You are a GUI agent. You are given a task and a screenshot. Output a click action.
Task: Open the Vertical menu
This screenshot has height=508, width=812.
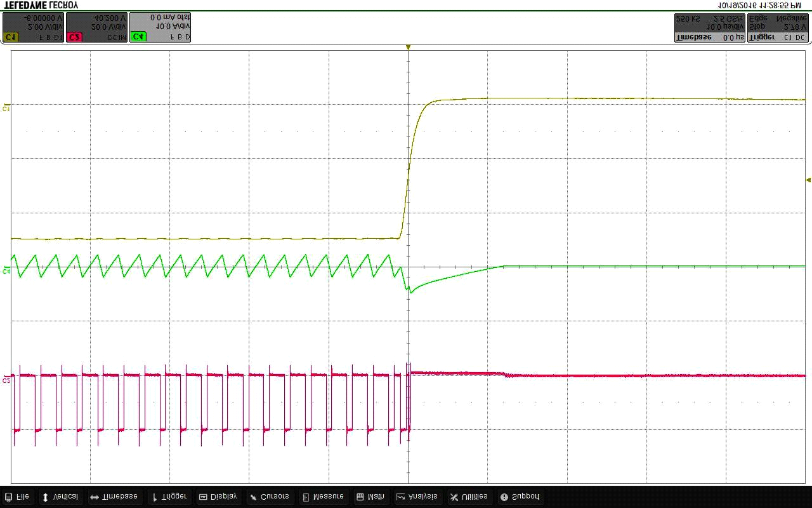[60, 497]
